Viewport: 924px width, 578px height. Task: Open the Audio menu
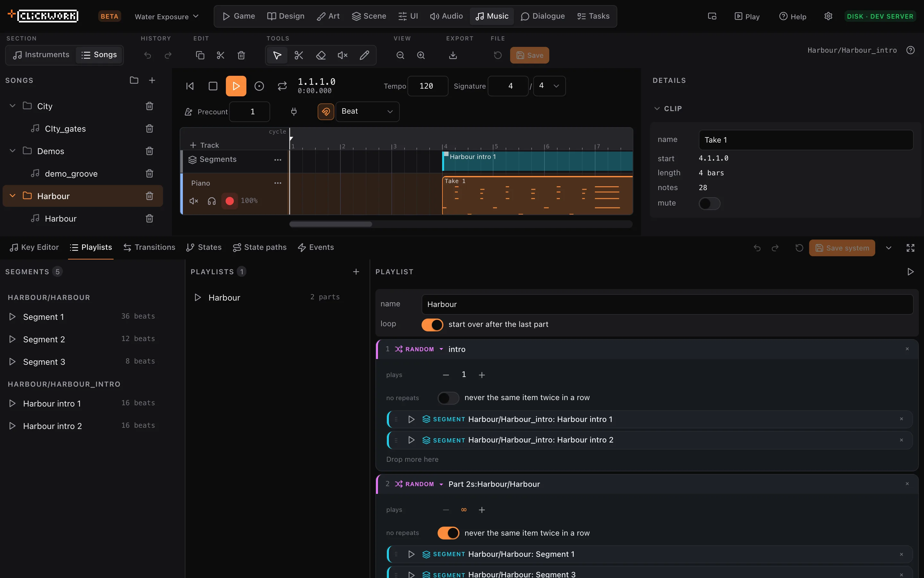pyautogui.click(x=446, y=16)
